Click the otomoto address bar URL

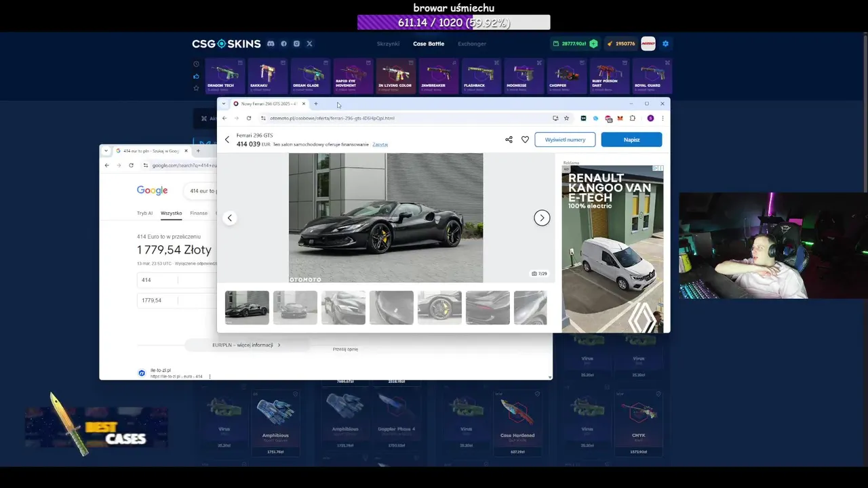tap(332, 118)
